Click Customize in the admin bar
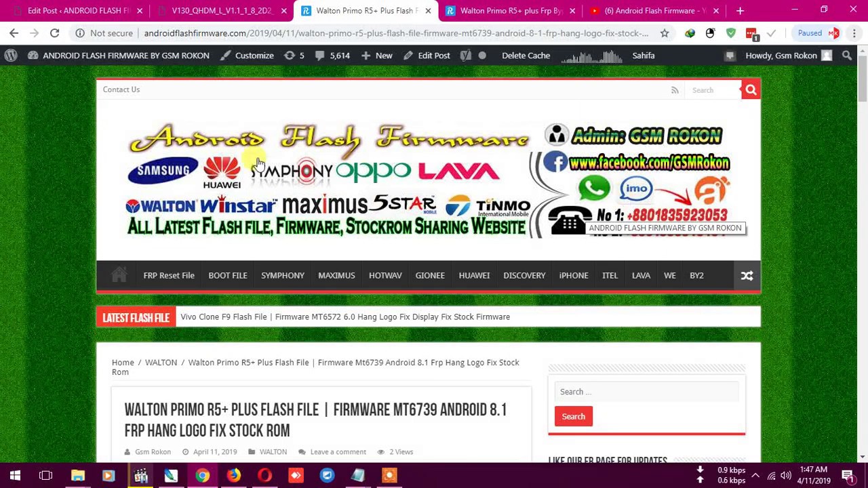 tap(247, 56)
